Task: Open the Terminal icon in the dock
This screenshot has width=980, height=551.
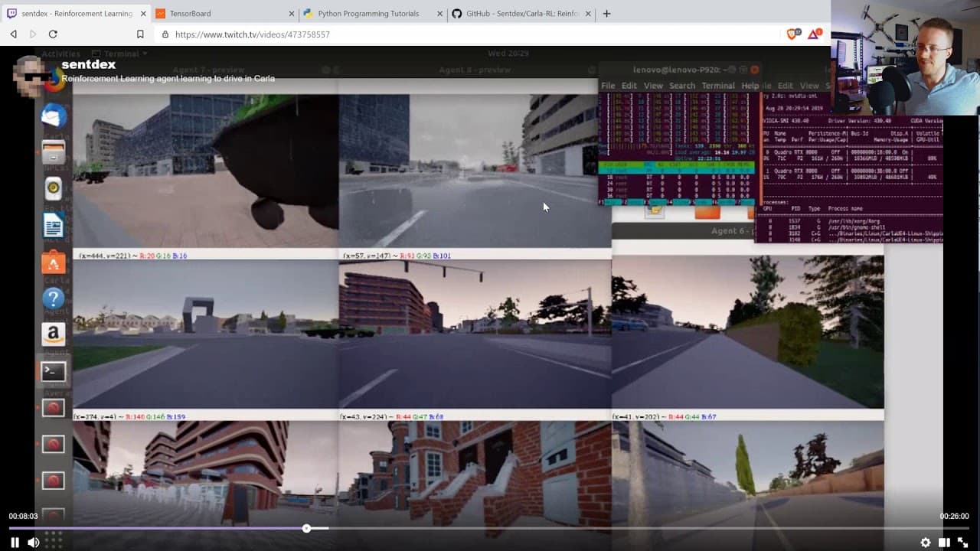Action: pyautogui.click(x=54, y=371)
